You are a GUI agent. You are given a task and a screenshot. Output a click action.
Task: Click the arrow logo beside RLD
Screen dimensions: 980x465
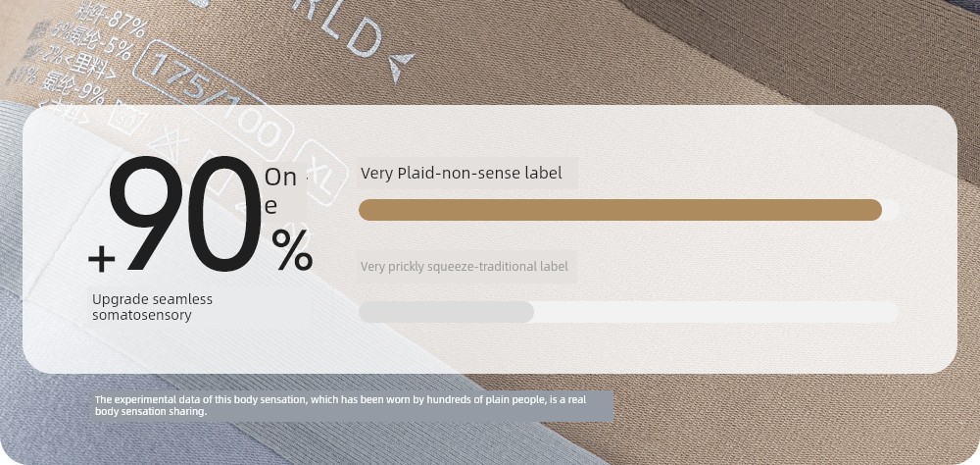tap(401, 67)
